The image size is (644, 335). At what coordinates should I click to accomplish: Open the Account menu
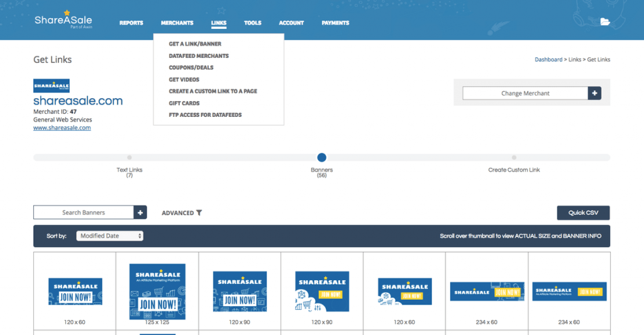[x=291, y=23]
